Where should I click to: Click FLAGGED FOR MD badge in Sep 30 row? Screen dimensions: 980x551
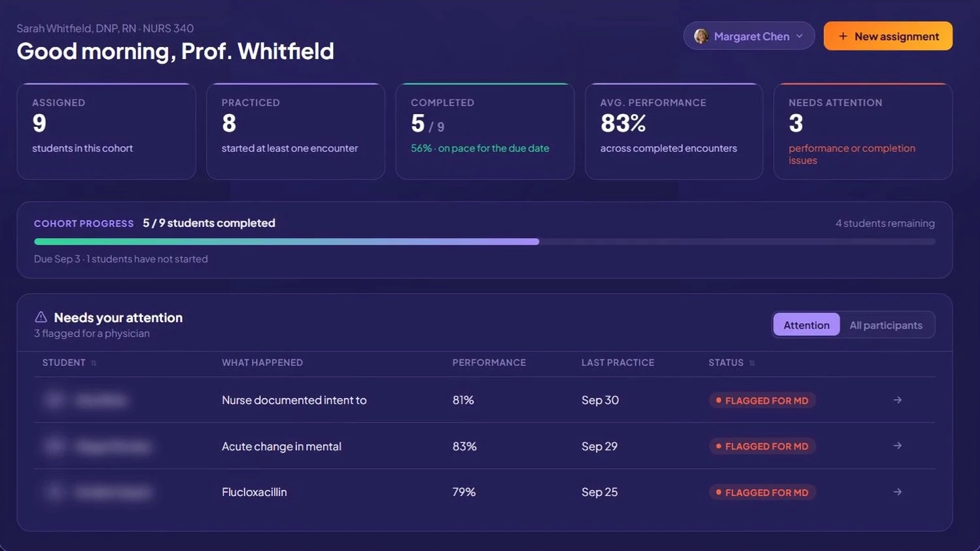[x=762, y=400]
